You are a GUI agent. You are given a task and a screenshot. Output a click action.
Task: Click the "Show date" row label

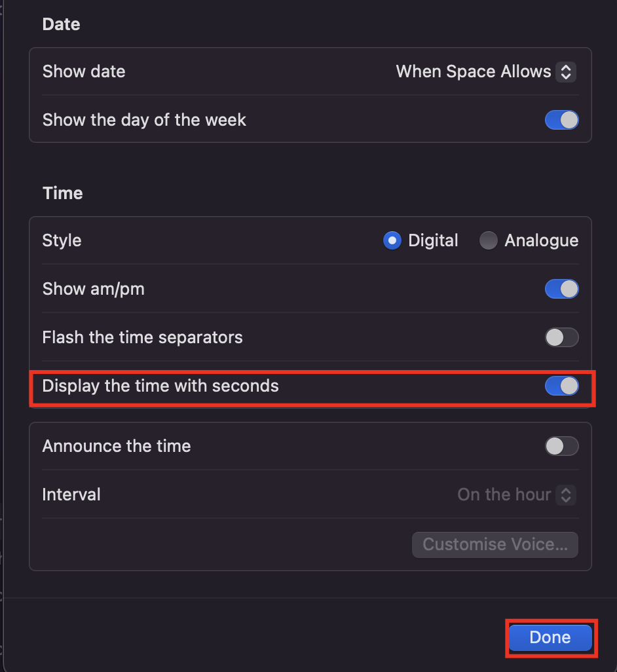(x=83, y=72)
